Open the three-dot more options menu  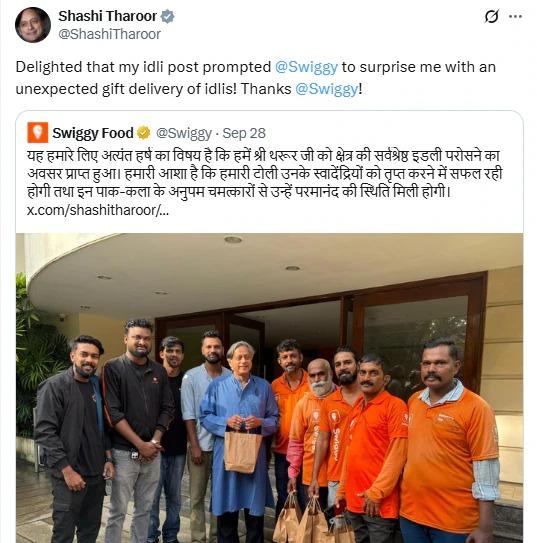[x=516, y=16]
